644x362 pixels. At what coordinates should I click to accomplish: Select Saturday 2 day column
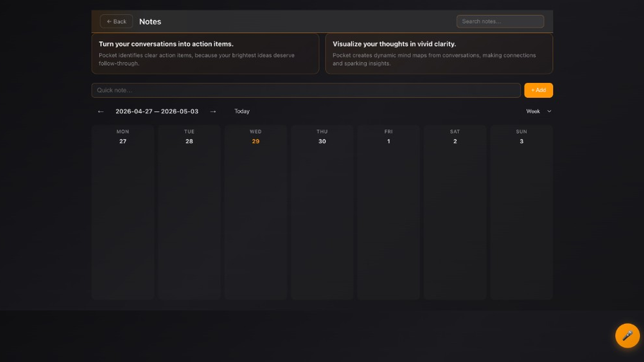click(455, 212)
